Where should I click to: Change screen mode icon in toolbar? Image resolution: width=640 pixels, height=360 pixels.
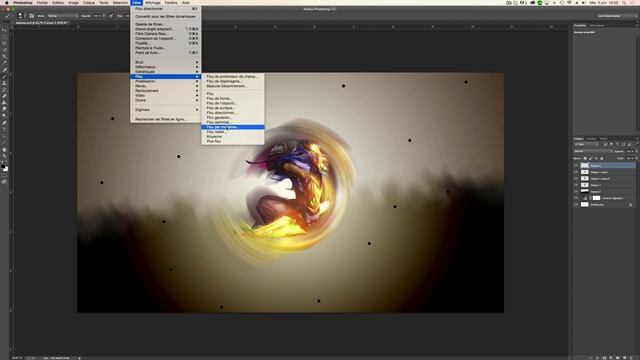(x=4, y=182)
